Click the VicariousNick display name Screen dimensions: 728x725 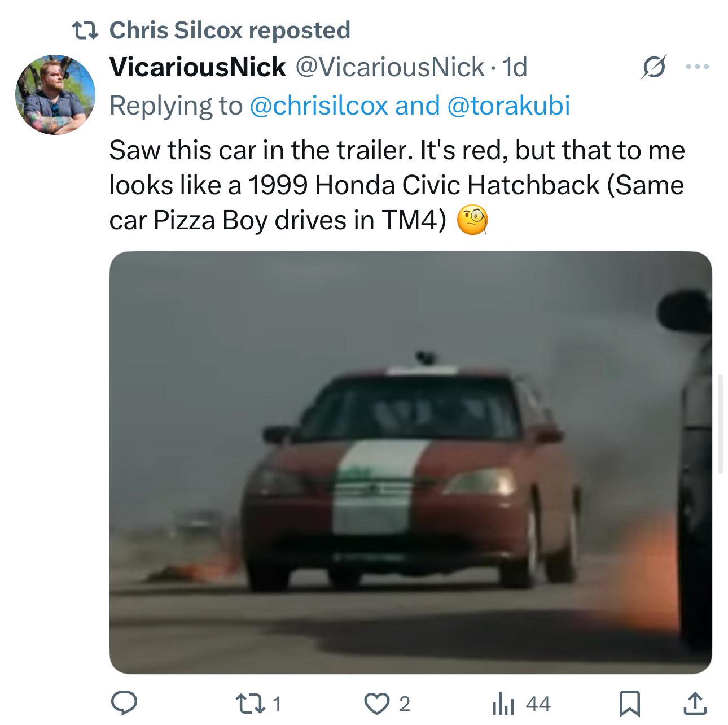pos(198,67)
